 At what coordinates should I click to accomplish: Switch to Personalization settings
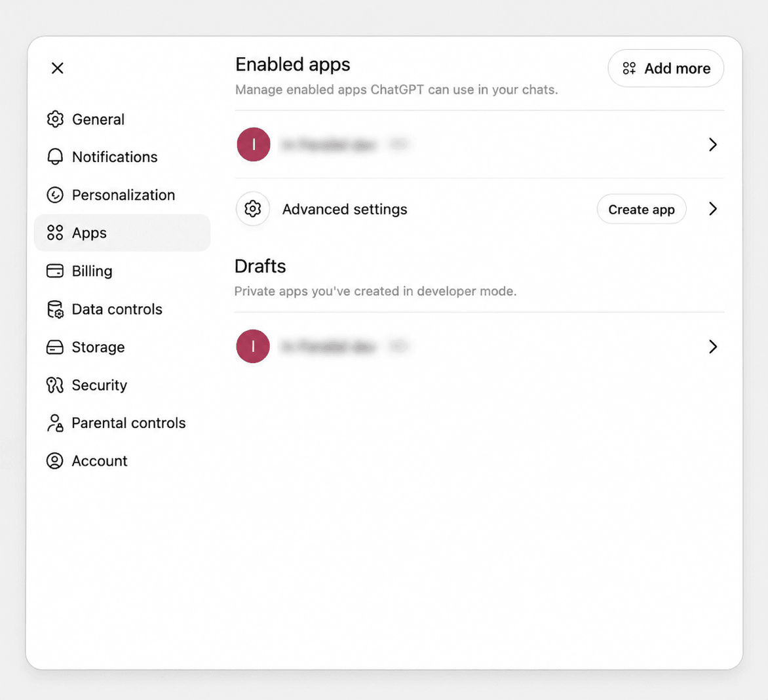(x=123, y=195)
